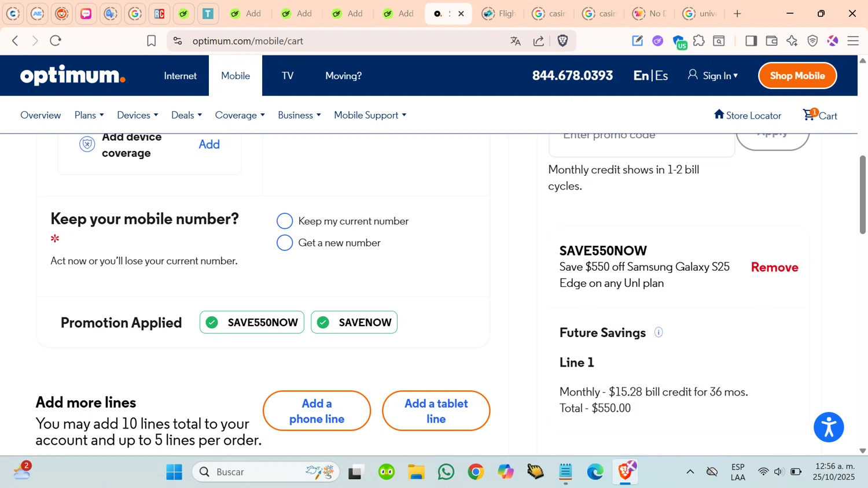
Task: Select Keep my current number
Action: 285,221
